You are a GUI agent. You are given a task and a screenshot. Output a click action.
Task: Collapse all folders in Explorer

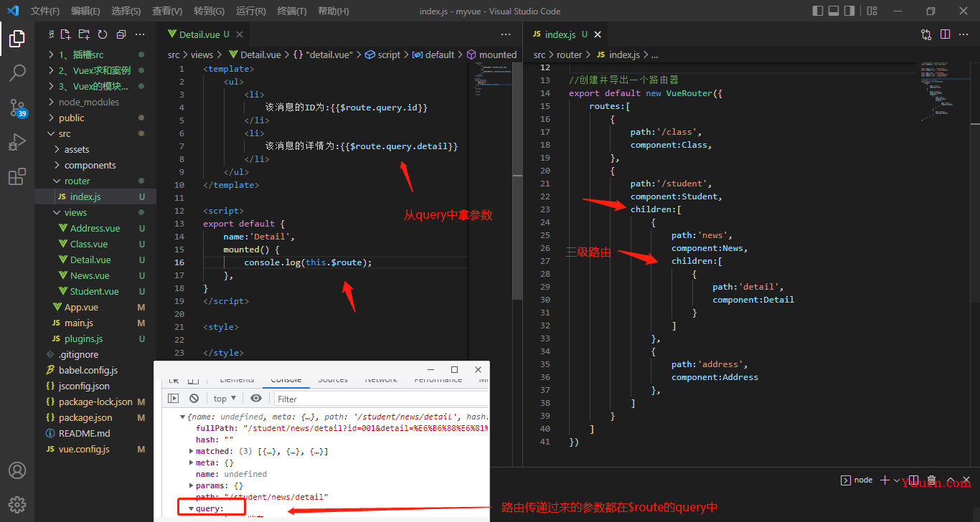[x=121, y=34]
